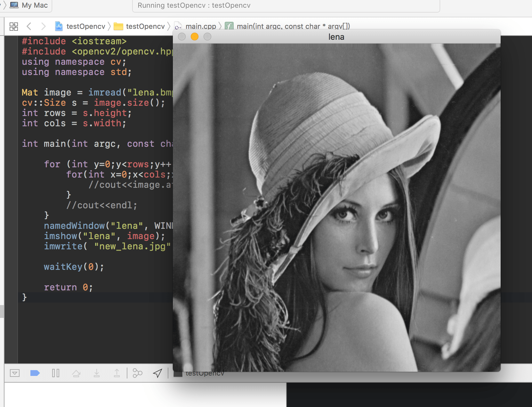The image size is (532, 407).
Task: Open Debug View Hierarchy
Action: click(137, 373)
